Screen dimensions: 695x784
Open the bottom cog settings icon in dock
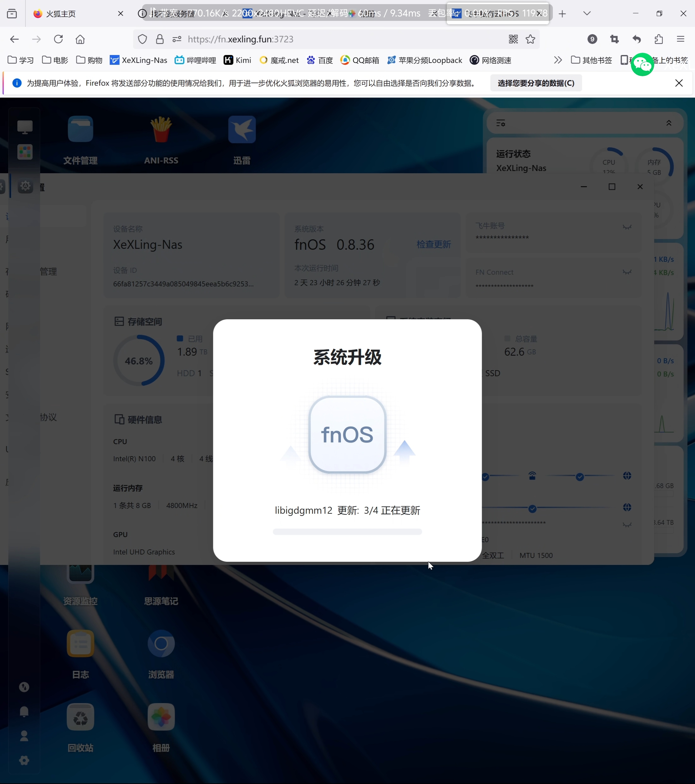tap(24, 760)
